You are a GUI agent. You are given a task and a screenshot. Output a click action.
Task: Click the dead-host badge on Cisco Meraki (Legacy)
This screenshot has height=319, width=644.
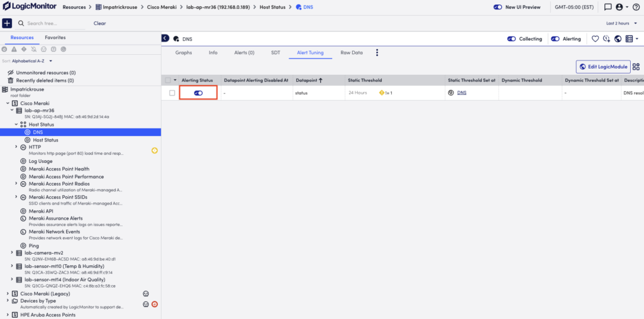click(x=145, y=293)
